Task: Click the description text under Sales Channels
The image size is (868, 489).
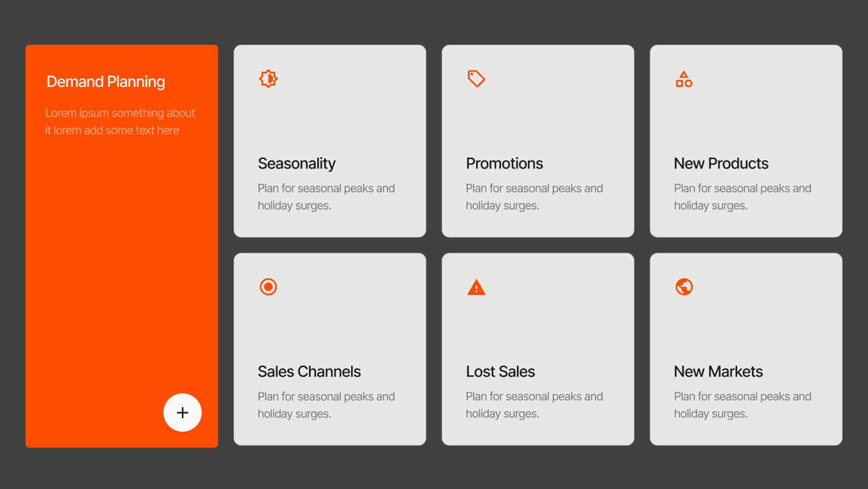Action: point(326,405)
